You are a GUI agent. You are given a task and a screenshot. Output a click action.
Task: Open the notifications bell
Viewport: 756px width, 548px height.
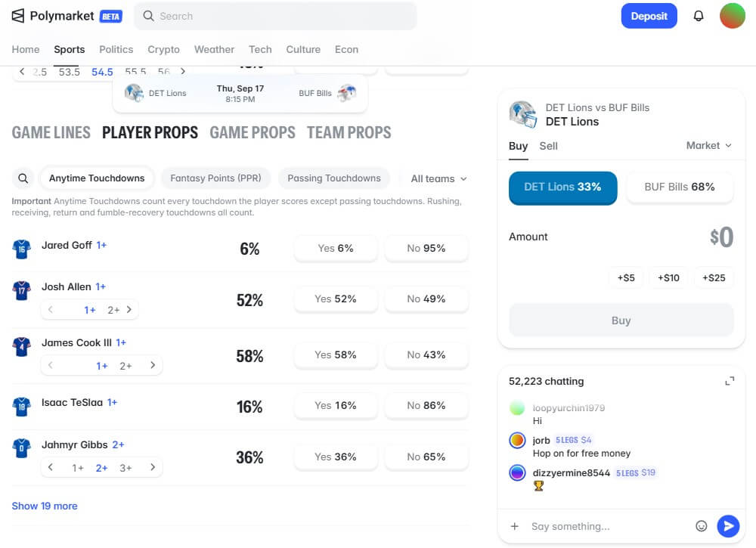pos(698,16)
